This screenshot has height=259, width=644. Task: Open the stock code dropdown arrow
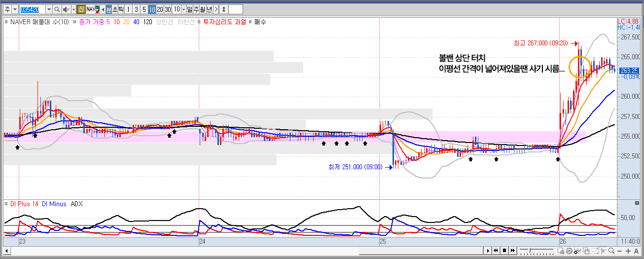pos(49,9)
